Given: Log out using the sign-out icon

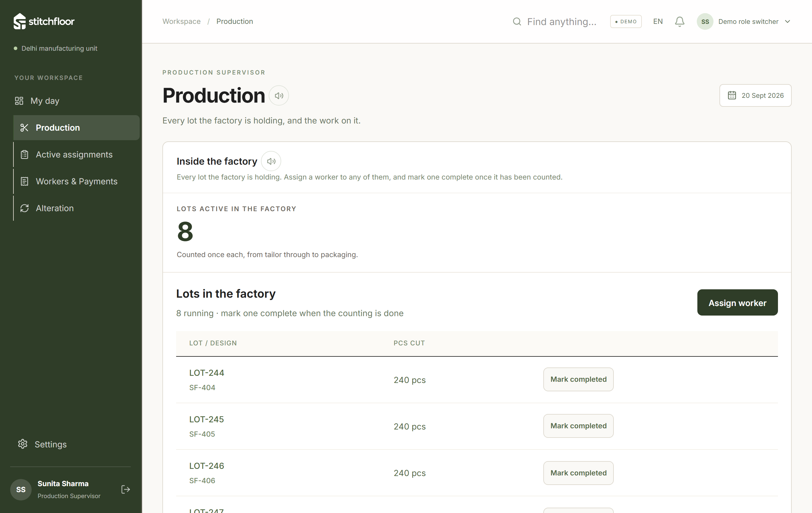Looking at the screenshot, I should coord(125,489).
